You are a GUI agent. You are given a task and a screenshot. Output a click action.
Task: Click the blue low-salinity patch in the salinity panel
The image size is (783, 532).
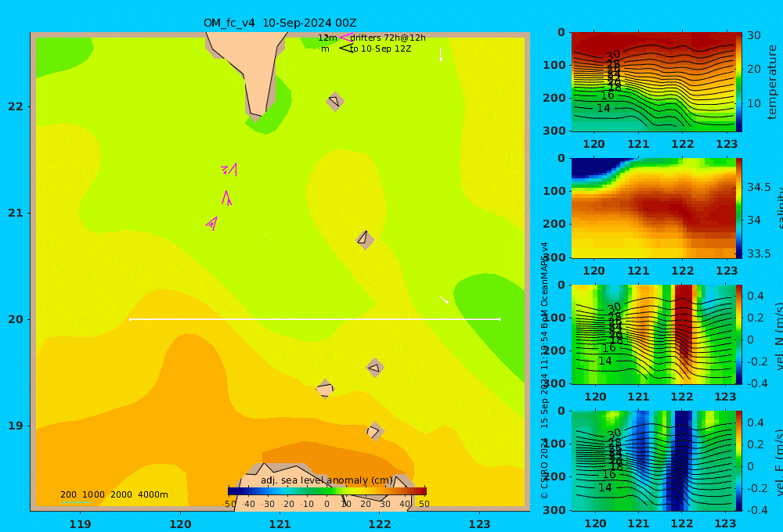tap(594, 168)
